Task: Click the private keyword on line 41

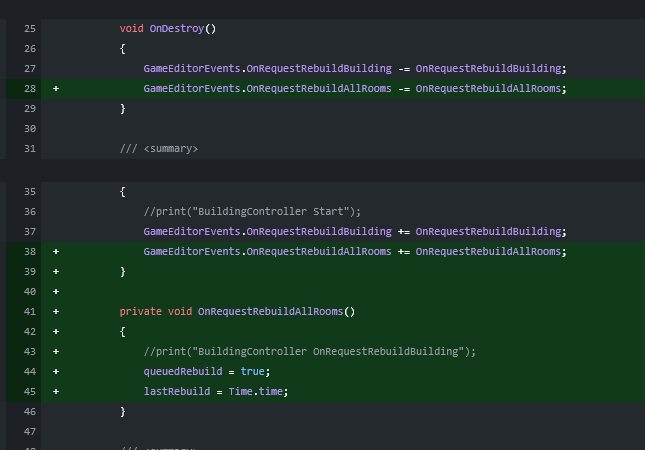Action: tap(141, 311)
